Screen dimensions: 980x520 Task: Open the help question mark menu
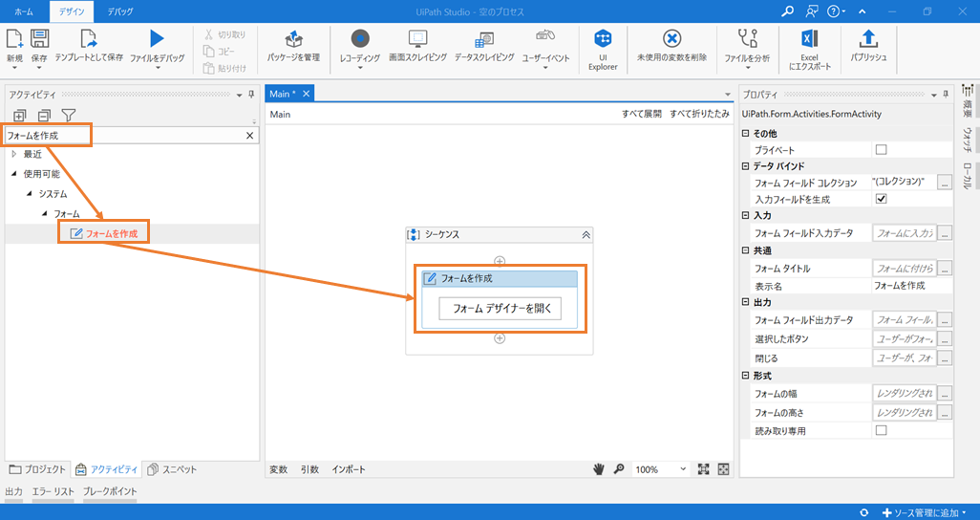(837, 11)
